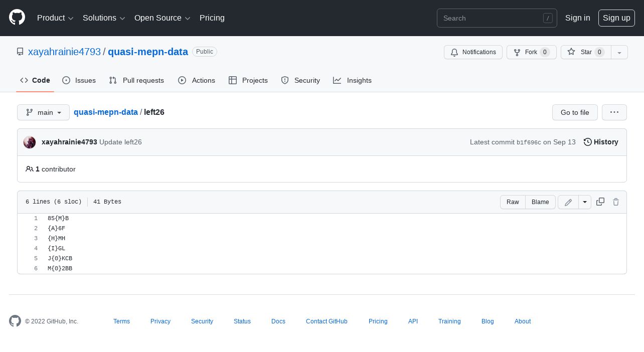
Task: Open the committer avatar image
Action: (x=30, y=142)
